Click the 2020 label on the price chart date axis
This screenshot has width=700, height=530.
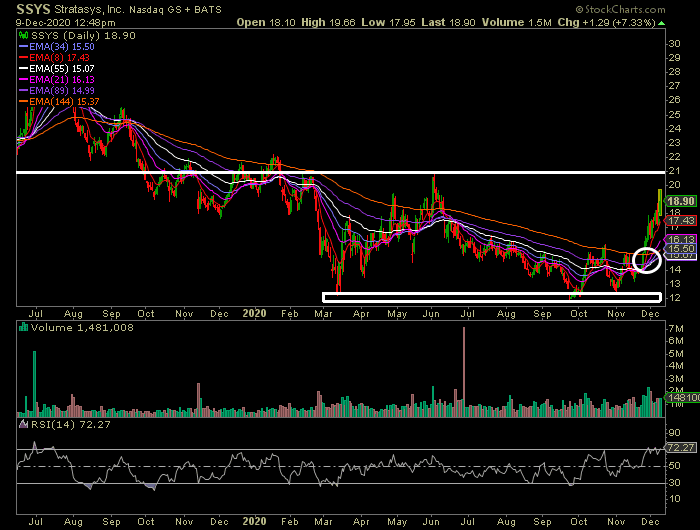tap(254, 313)
